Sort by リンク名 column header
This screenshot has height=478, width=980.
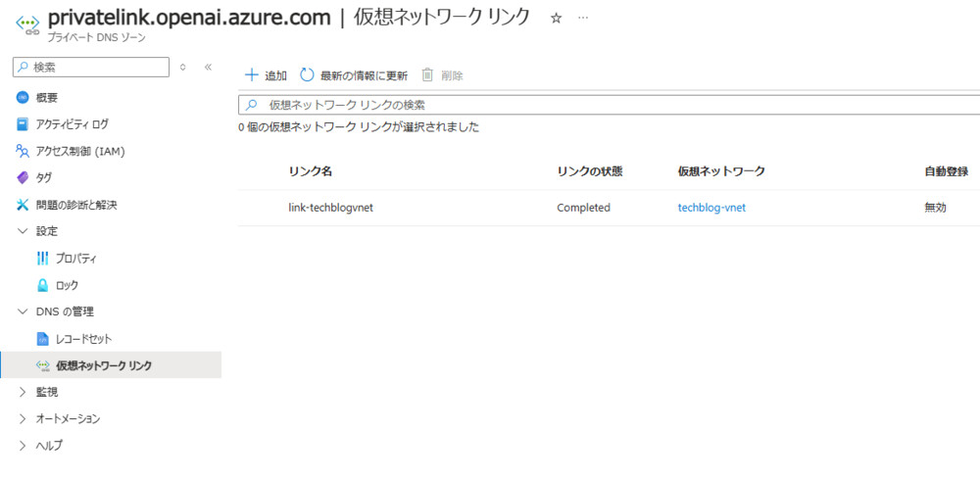point(310,171)
